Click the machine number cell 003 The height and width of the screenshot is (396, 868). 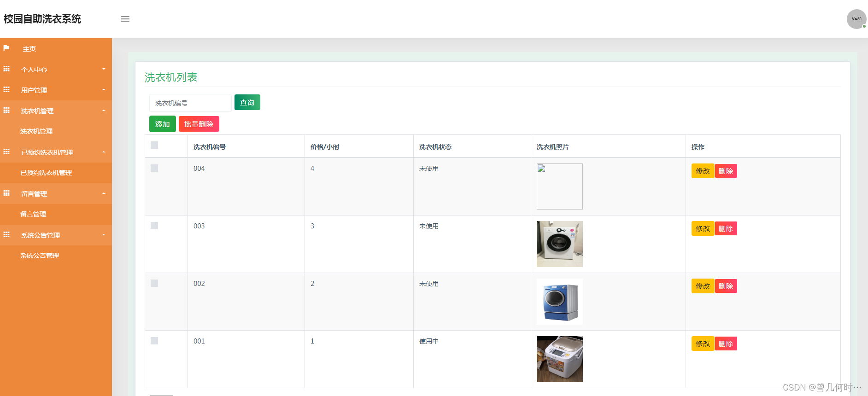point(199,226)
